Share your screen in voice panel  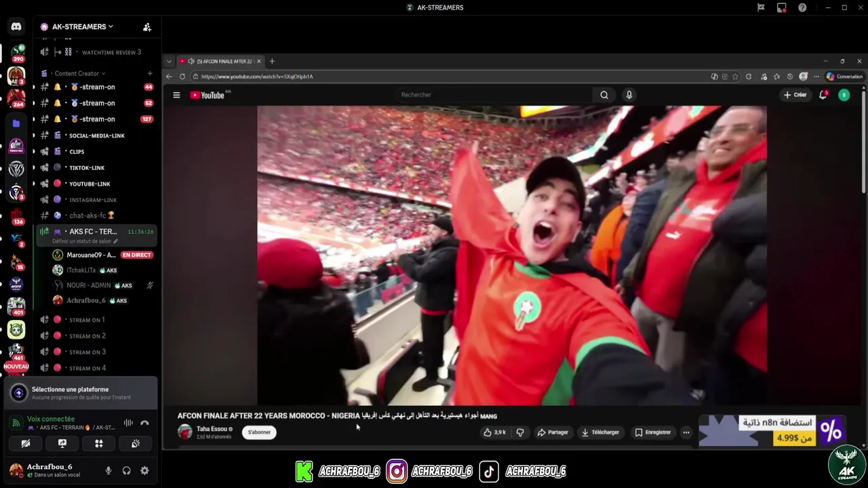[62, 444]
